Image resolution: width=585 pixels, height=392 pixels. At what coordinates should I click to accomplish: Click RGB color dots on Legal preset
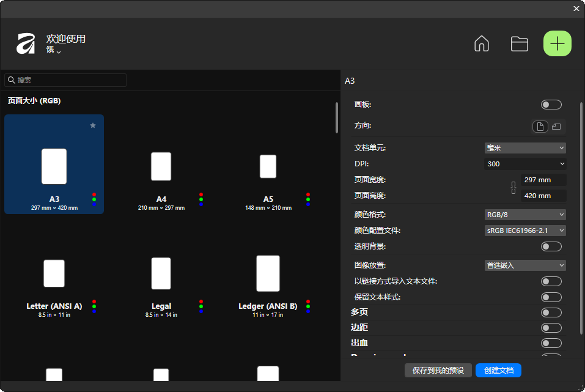pyautogui.click(x=201, y=306)
